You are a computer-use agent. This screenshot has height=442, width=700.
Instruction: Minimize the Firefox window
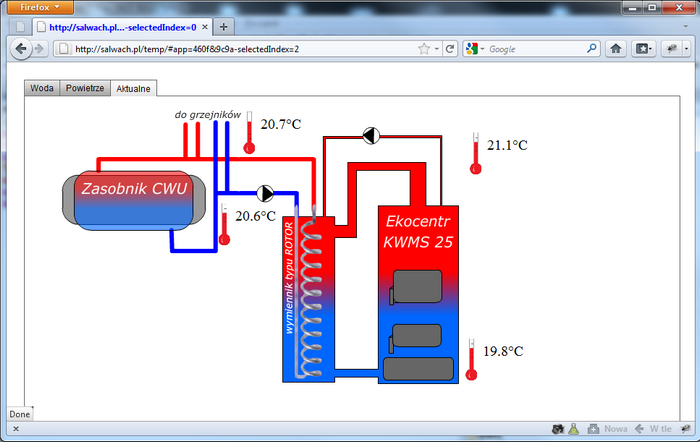pos(632,8)
